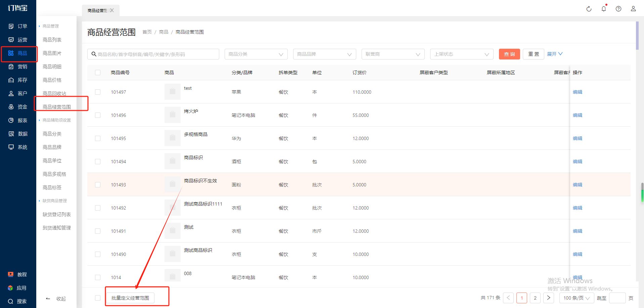Open the 教程 tutorial icon
The image size is (644, 308).
[x=11, y=274]
